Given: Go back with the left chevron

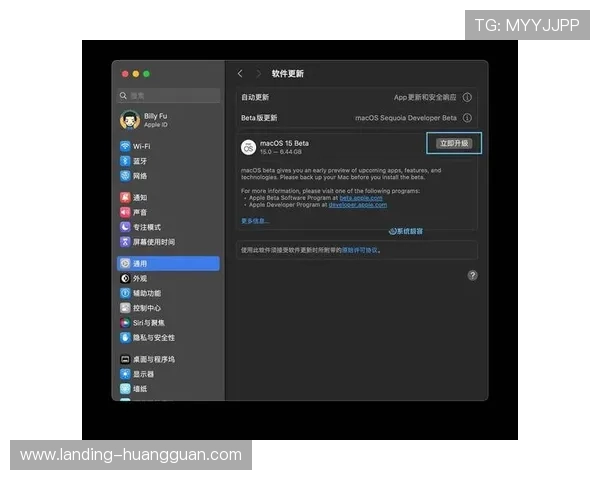Looking at the screenshot, I should tap(240, 74).
